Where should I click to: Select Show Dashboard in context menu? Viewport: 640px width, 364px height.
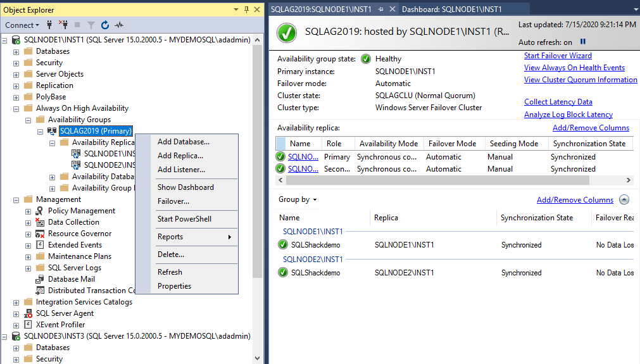(187, 187)
